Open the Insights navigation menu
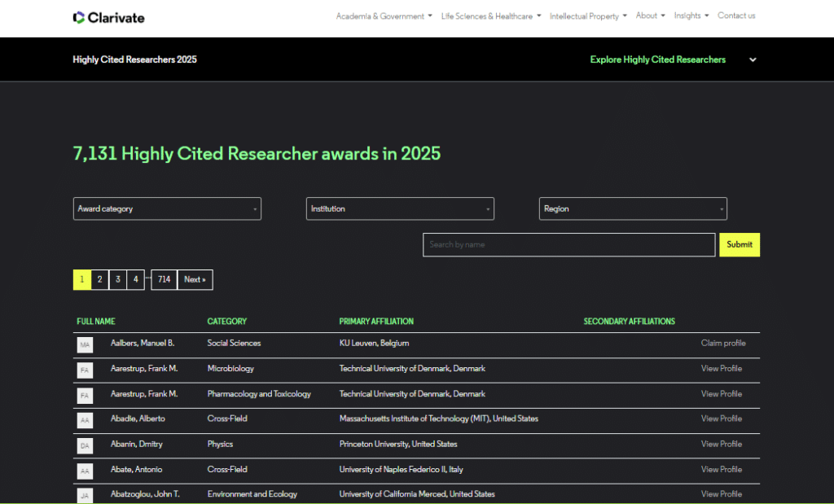Viewport: 834px width, 504px height. coord(691,16)
